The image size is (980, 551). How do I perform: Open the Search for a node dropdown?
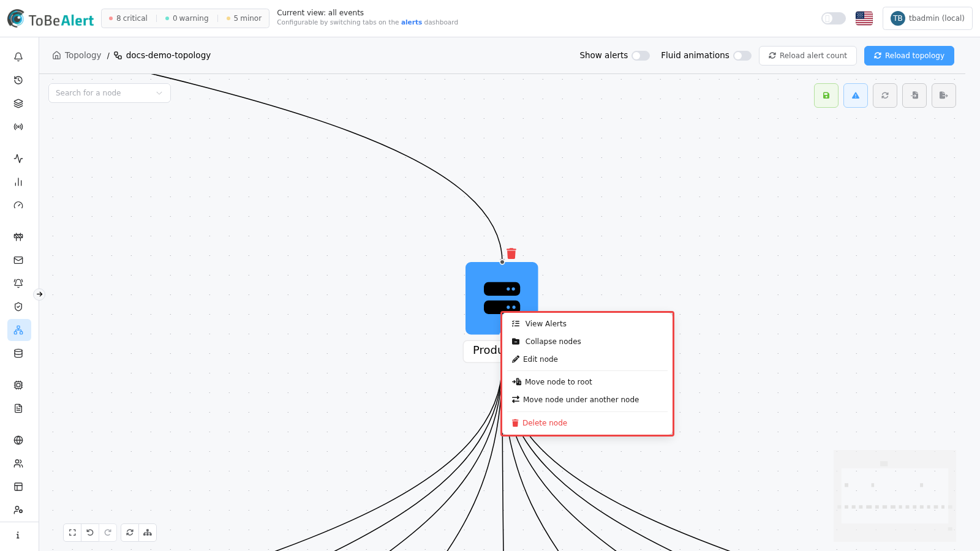(x=110, y=93)
